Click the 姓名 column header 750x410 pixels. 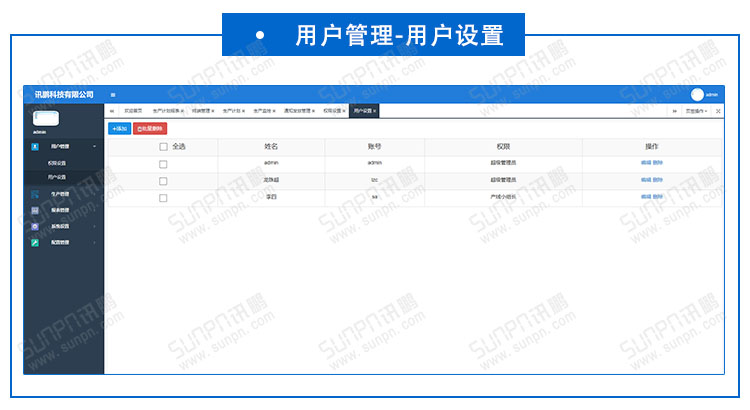pyautogui.click(x=271, y=146)
